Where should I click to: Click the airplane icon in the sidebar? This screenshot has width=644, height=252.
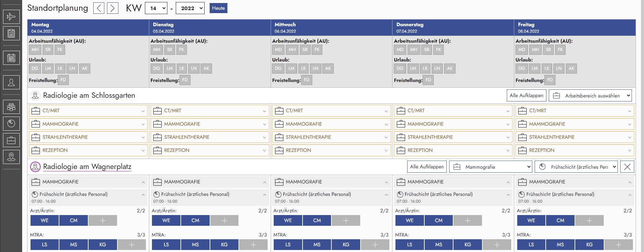11,17
